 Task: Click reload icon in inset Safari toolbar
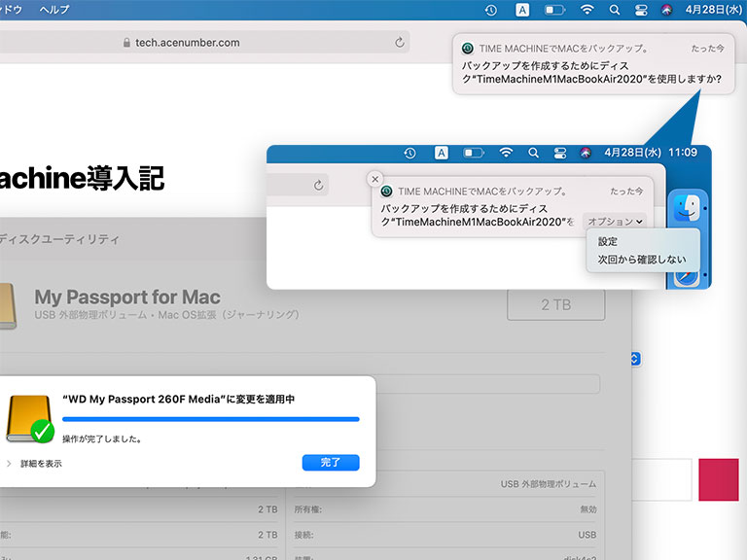pyautogui.click(x=318, y=186)
